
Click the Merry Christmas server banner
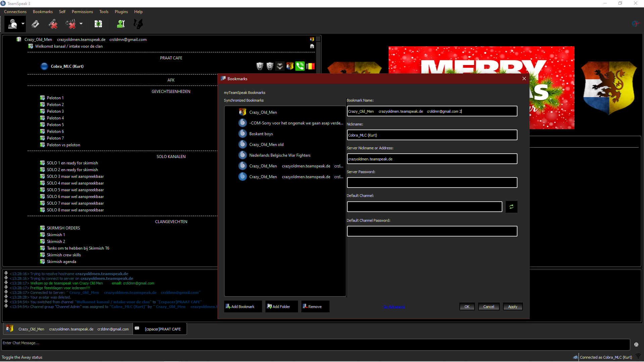(x=481, y=88)
